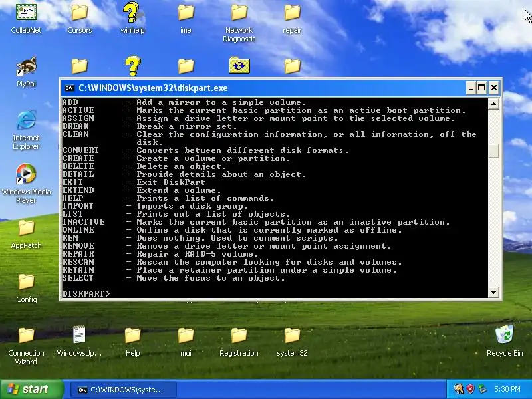Select the Connection Wizard folder
The image size is (532, 399).
coord(26,346)
